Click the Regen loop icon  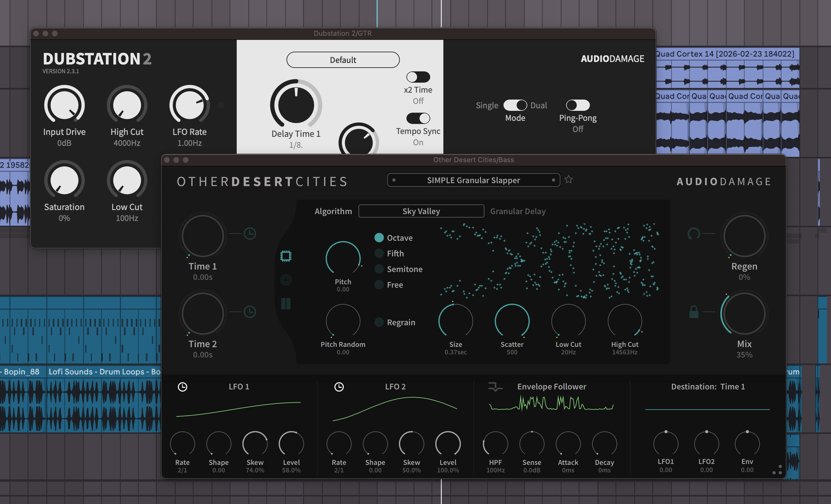(694, 233)
